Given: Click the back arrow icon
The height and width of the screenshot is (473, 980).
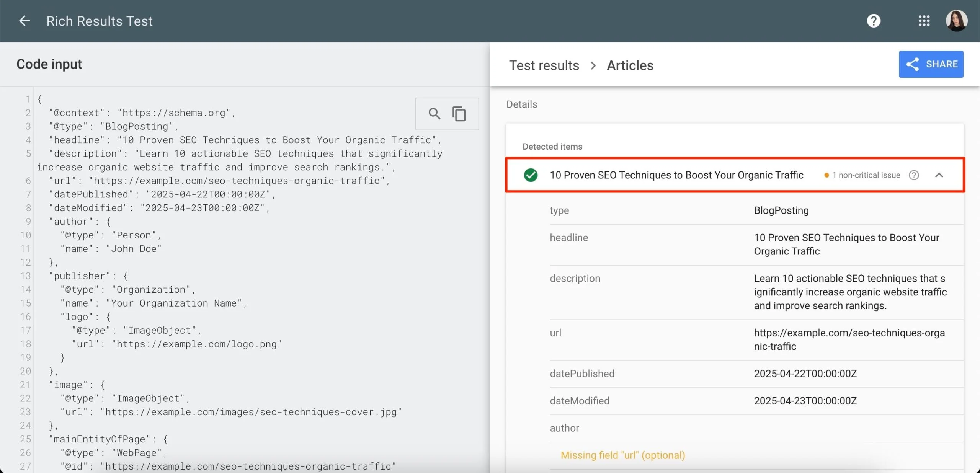Looking at the screenshot, I should pos(24,21).
